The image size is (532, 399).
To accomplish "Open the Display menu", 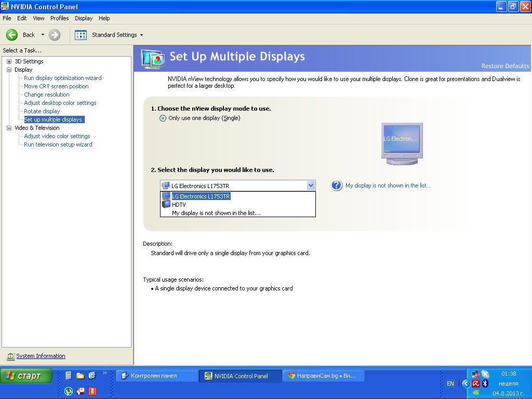I will coord(84,18).
